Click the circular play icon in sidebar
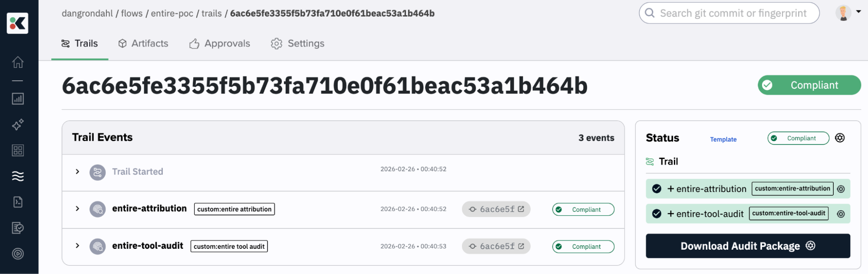 [x=18, y=254]
